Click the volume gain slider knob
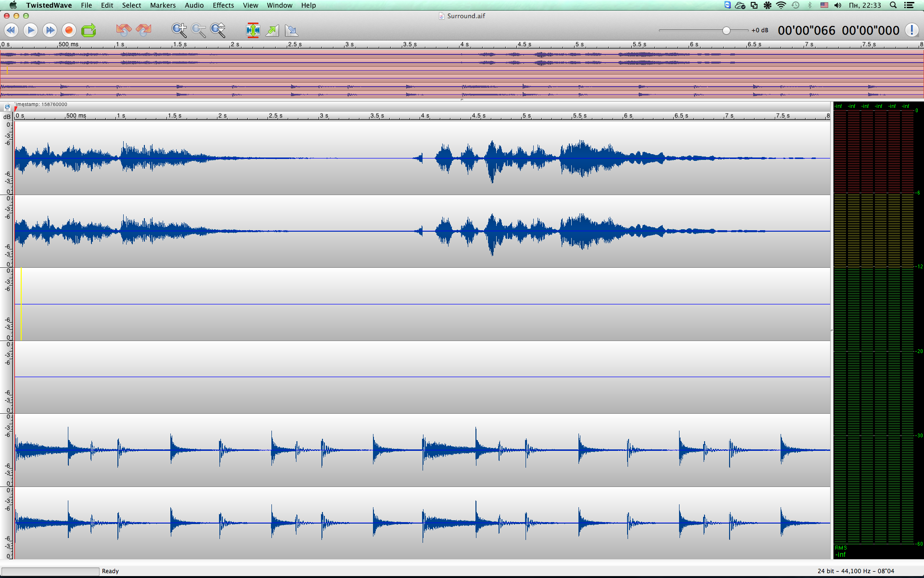The image size is (924, 578). coord(726,30)
